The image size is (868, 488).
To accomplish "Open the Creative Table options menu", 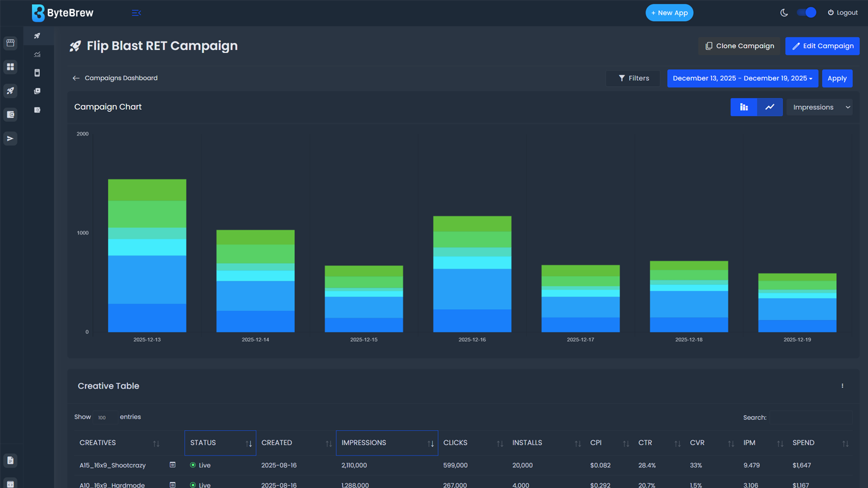I will tap(842, 386).
